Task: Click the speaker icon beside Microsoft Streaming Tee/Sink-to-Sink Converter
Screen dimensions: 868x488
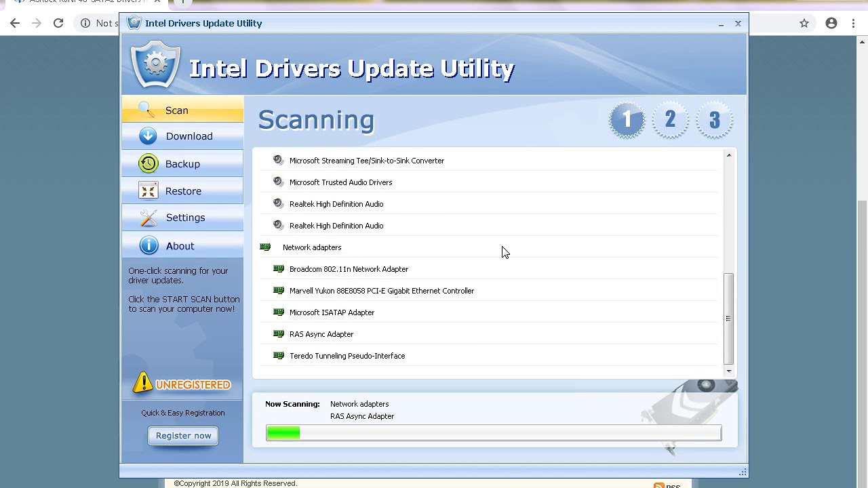Action: tap(278, 160)
